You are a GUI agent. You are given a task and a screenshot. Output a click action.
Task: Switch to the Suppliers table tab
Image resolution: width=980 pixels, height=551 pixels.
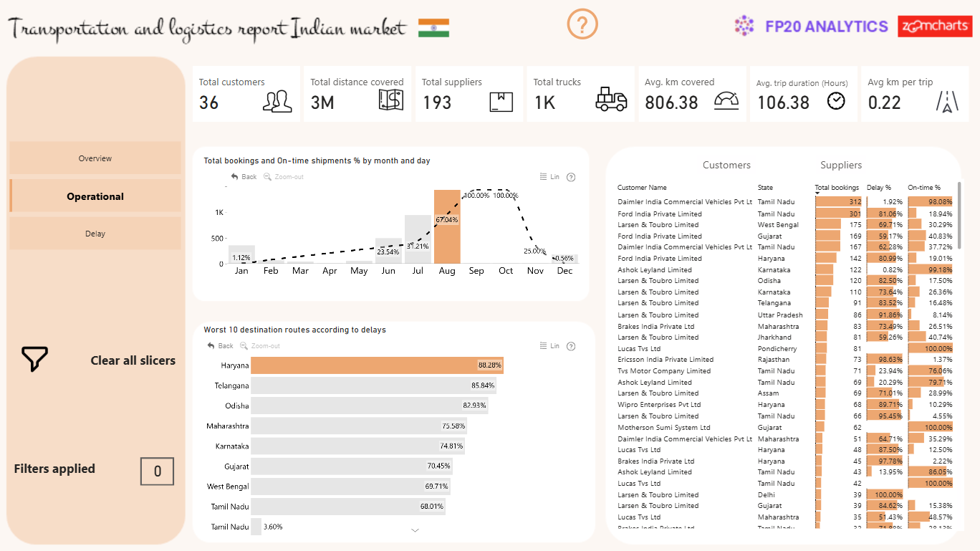pos(841,165)
